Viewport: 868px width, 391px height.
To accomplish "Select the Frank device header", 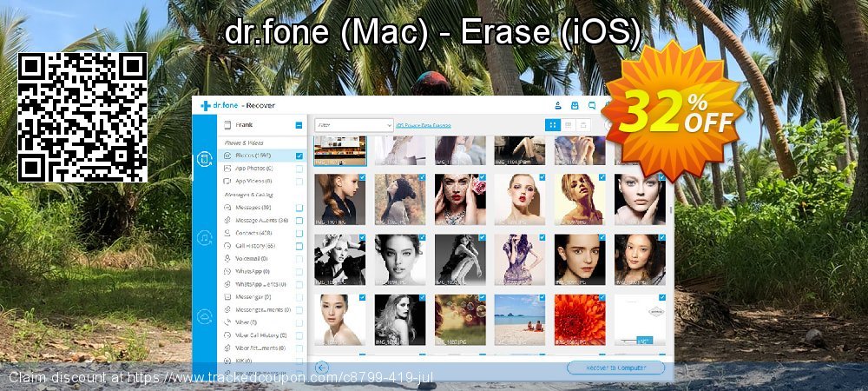I will (262, 125).
